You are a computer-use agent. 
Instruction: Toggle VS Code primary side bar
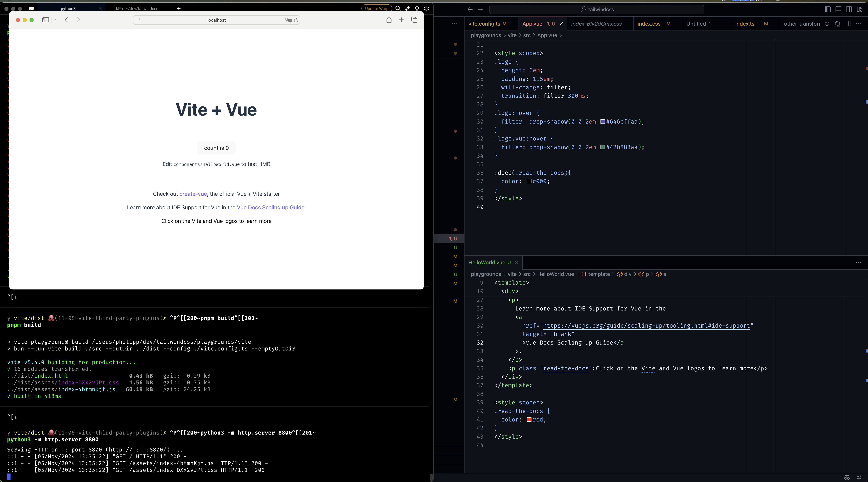[x=827, y=9]
